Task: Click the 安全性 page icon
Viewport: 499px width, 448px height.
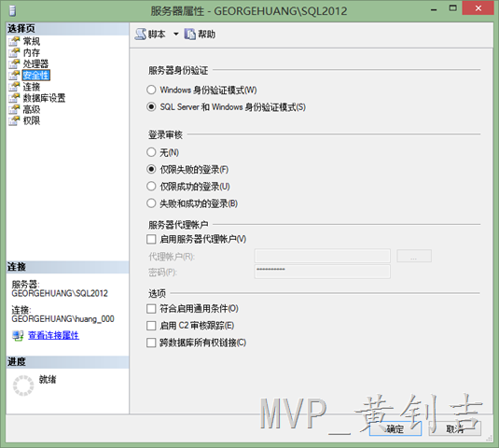Action: click(x=14, y=76)
